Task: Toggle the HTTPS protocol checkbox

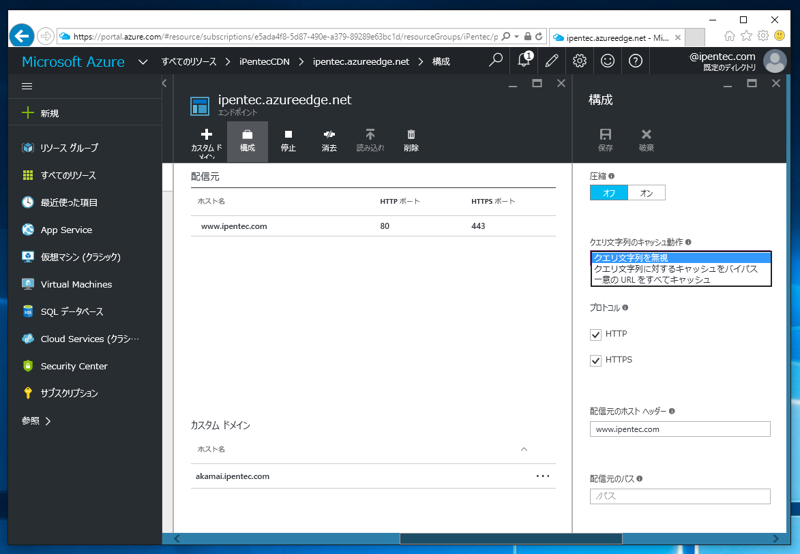Action: 595,361
